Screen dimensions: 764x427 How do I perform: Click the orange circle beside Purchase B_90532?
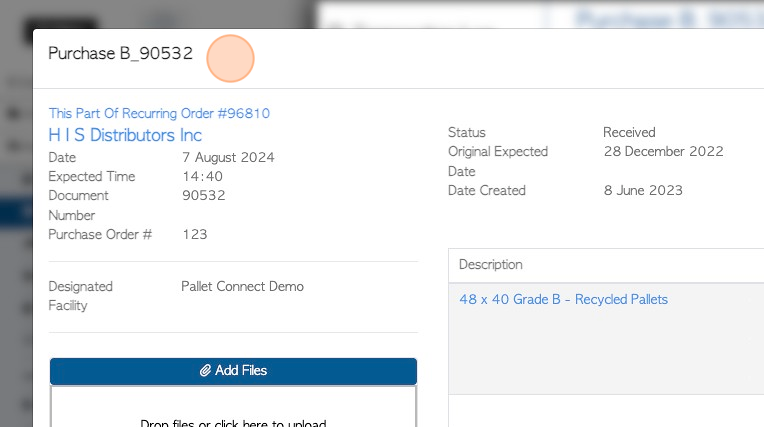pos(231,58)
